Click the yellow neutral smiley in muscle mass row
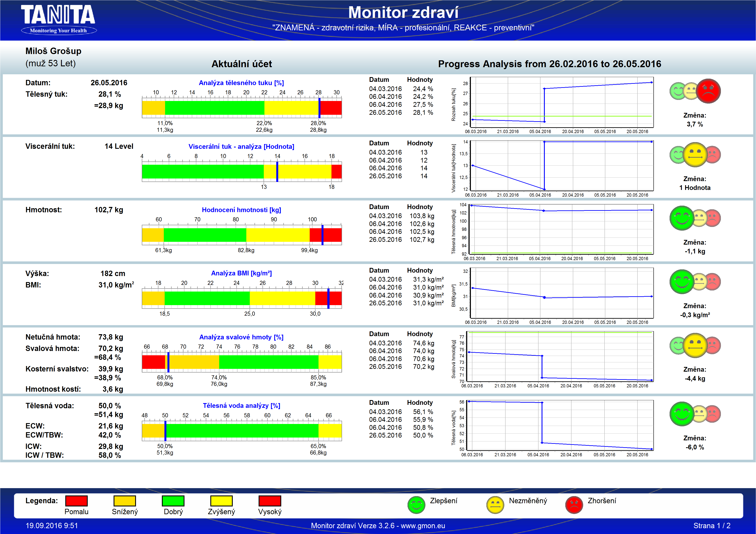The width and height of the screenshot is (756, 534). click(x=695, y=345)
